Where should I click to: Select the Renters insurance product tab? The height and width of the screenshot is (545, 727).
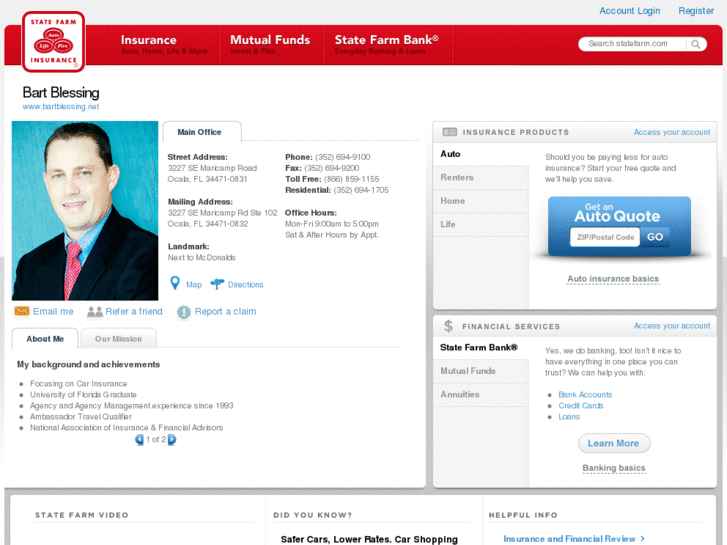coord(481,178)
